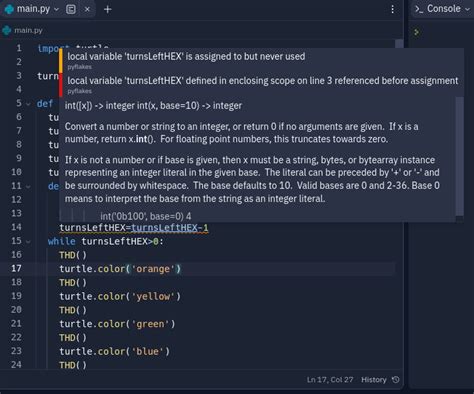Click THD() call on line 24

click(x=73, y=365)
